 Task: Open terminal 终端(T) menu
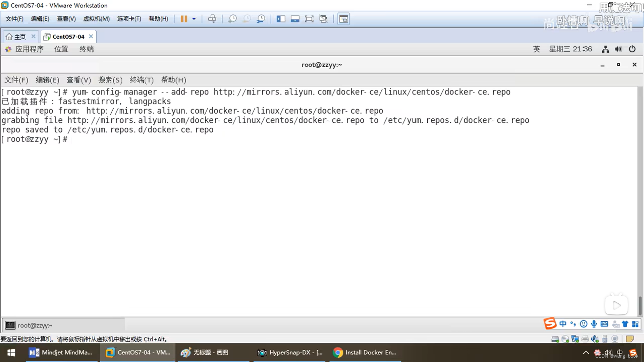142,80
